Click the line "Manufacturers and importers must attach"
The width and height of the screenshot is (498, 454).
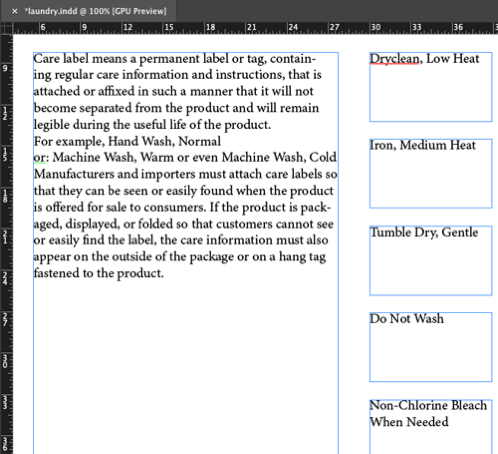[x=185, y=174]
